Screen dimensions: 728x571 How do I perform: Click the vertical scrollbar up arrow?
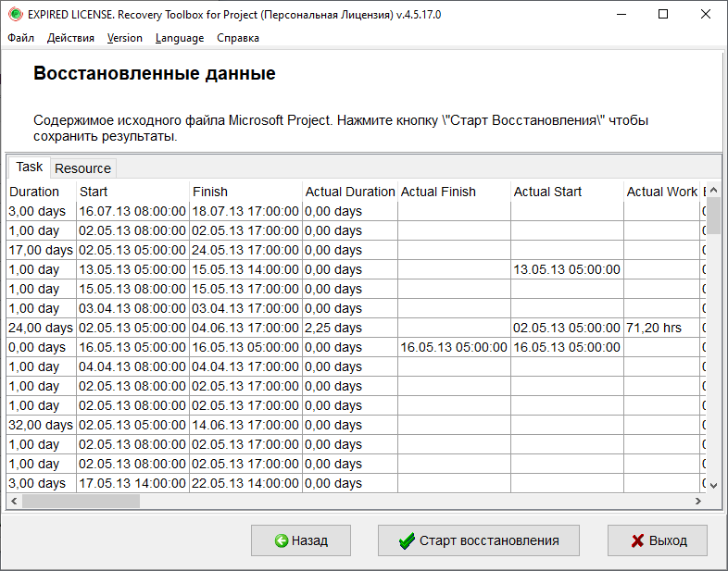pos(713,190)
